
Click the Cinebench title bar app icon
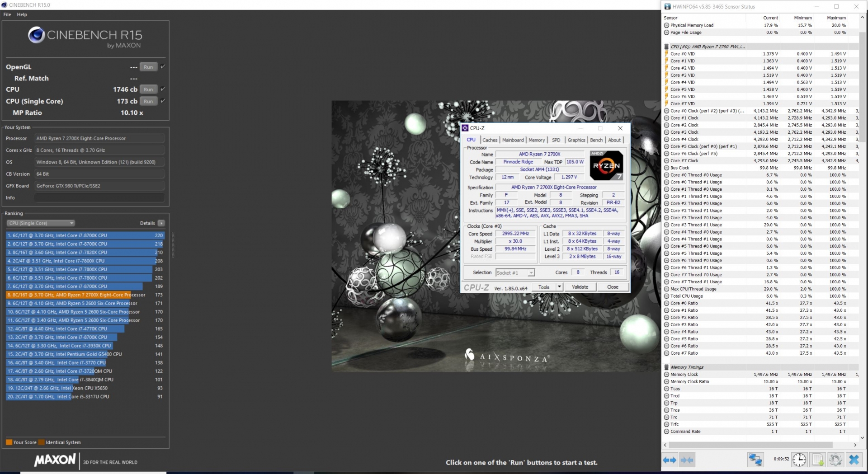[5, 5]
